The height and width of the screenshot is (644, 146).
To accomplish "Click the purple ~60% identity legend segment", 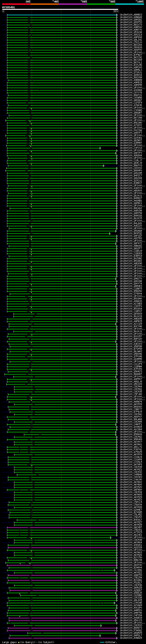I will point(73,4).
